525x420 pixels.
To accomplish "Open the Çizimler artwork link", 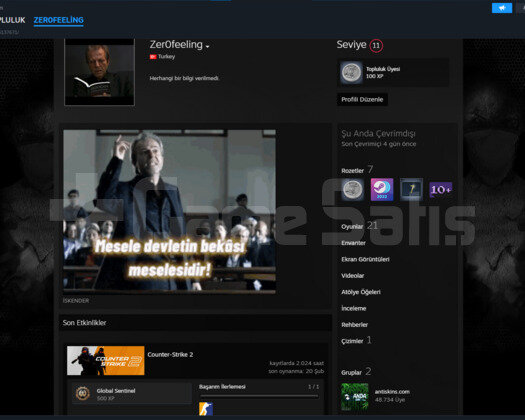I will pos(352,341).
